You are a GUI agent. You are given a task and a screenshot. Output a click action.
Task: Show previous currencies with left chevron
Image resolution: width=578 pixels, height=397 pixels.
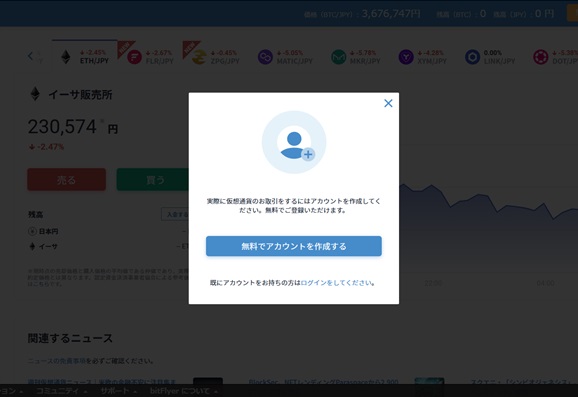[x=31, y=56]
